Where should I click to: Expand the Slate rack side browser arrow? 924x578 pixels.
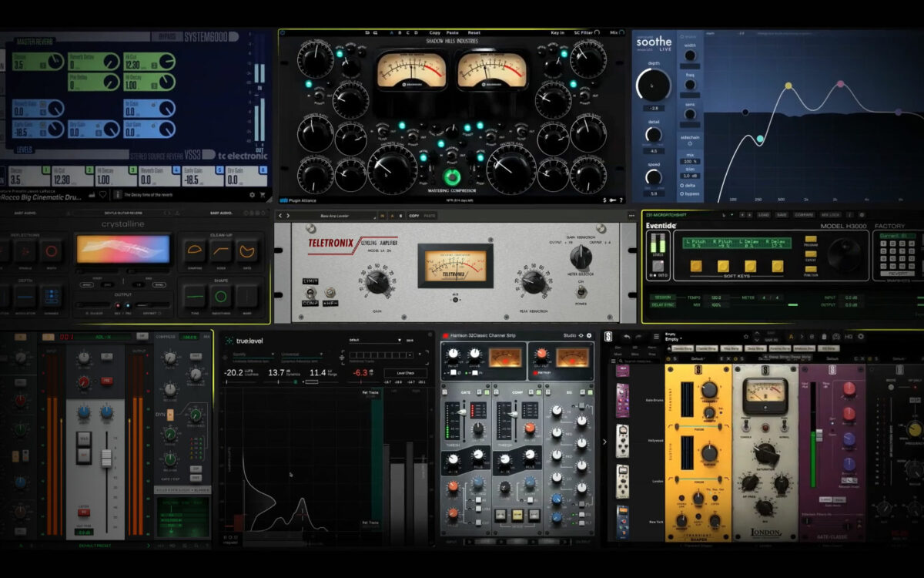click(x=604, y=442)
